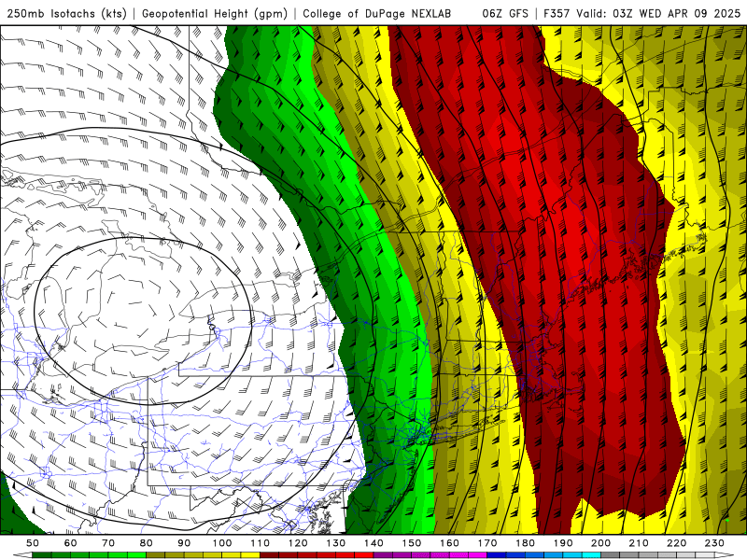Click the 210 knot scale label
Screen dimensions: 747x560
point(639,543)
